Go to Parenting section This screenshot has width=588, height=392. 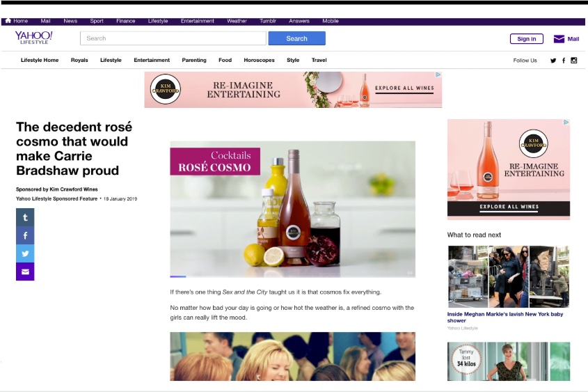(x=194, y=60)
